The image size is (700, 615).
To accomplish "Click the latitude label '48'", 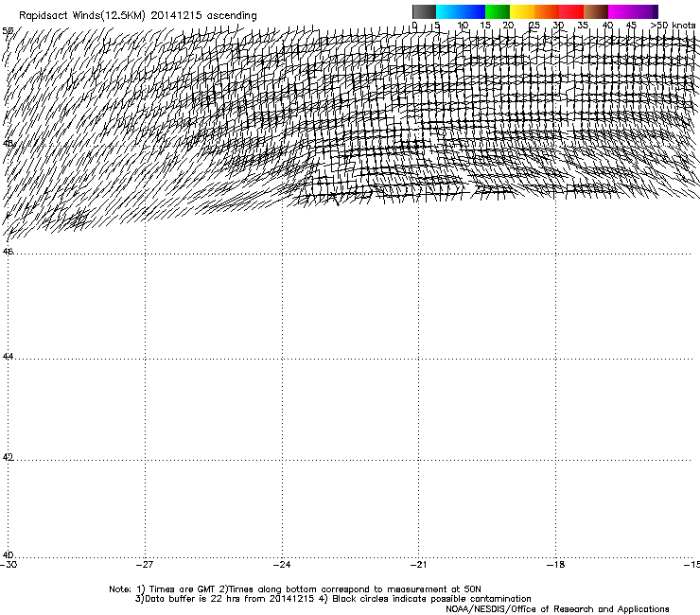I will pos(8,144).
